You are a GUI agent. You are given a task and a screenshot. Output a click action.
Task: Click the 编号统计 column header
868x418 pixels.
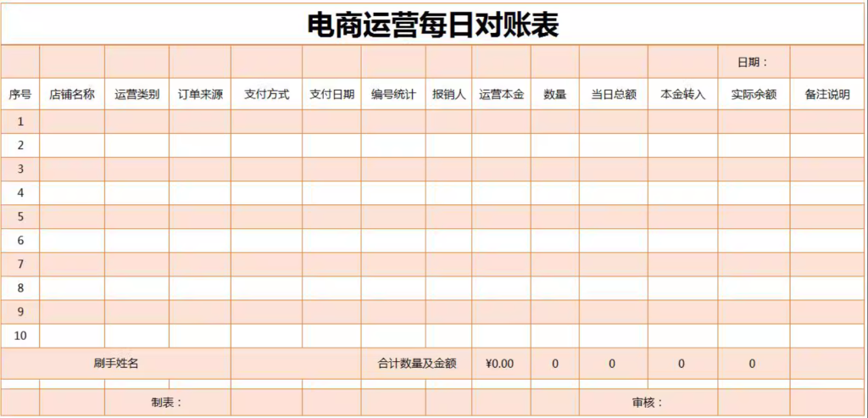pyautogui.click(x=393, y=95)
